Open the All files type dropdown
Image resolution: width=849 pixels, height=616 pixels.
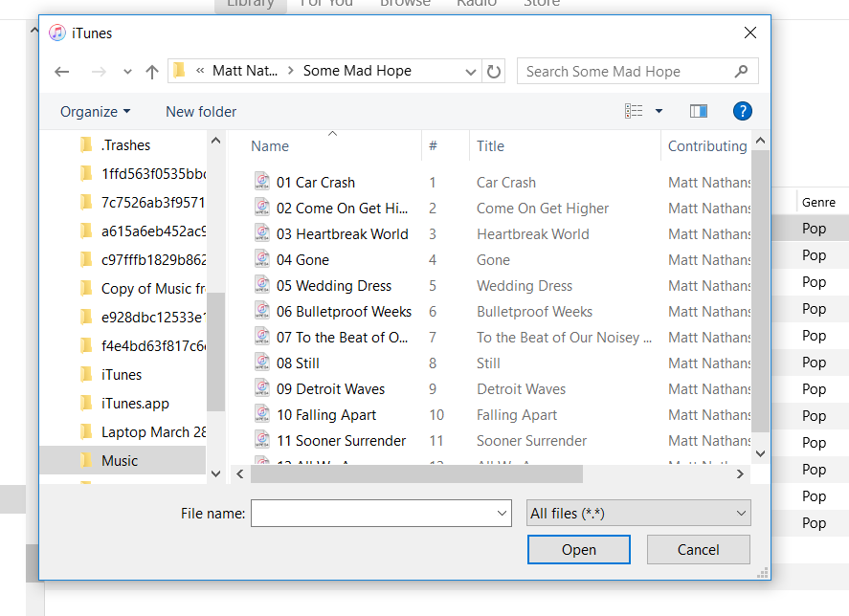click(638, 513)
